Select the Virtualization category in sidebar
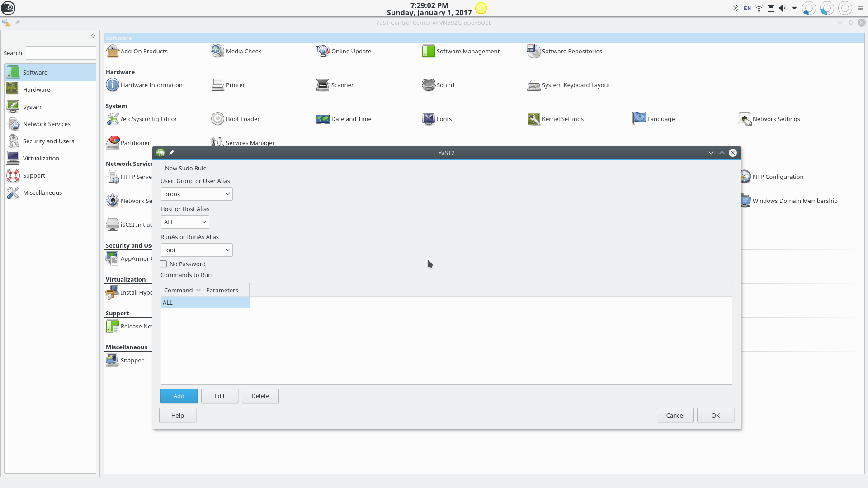 click(x=50, y=158)
